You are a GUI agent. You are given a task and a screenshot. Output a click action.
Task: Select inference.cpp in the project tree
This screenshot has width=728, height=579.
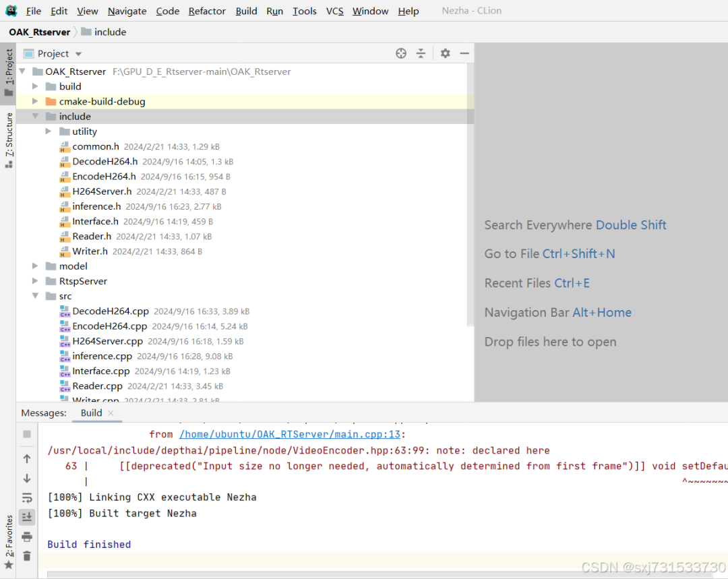click(x=102, y=356)
